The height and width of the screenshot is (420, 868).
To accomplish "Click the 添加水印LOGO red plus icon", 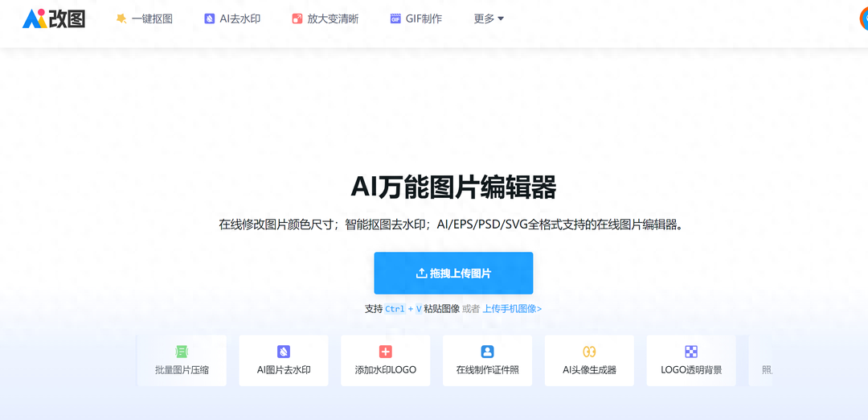I will [x=385, y=352].
